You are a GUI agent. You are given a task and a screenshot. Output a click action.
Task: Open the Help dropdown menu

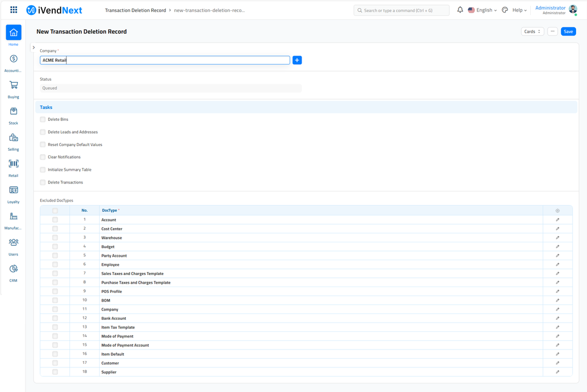518,10
